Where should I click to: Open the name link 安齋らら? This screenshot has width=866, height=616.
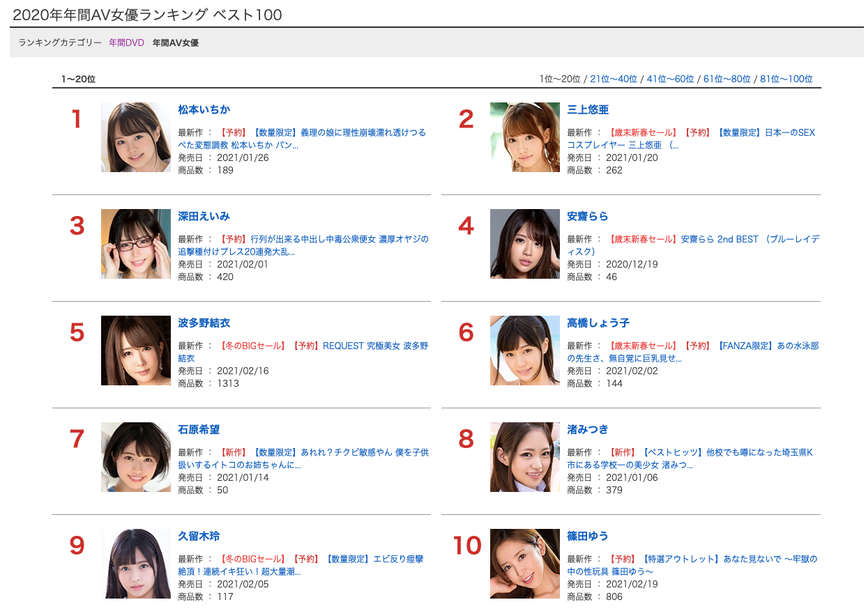(x=588, y=216)
